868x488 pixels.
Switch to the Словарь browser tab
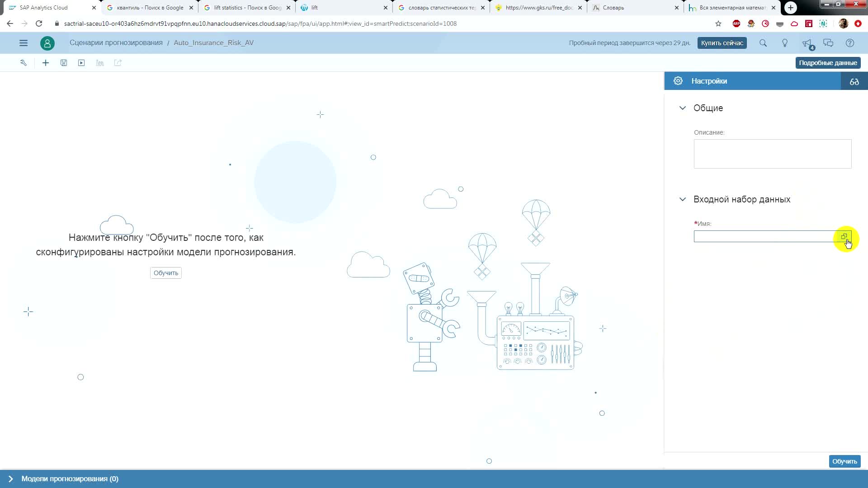[636, 8]
